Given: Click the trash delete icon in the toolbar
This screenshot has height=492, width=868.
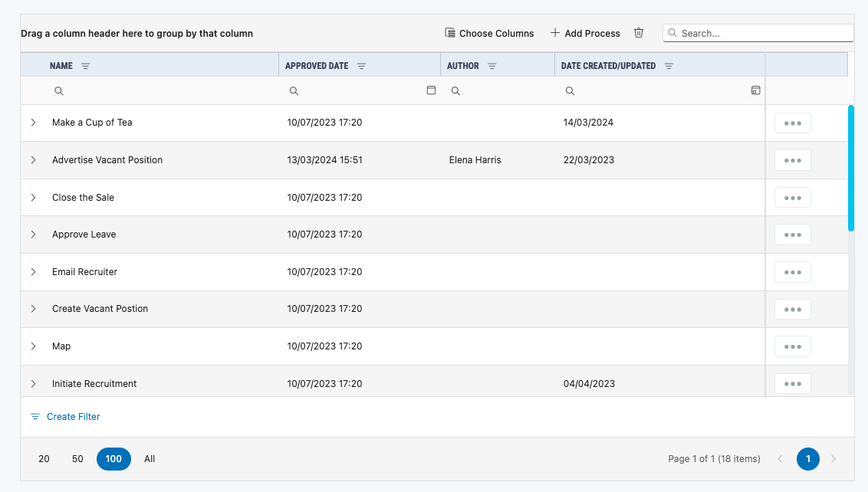Looking at the screenshot, I should 638,33.
